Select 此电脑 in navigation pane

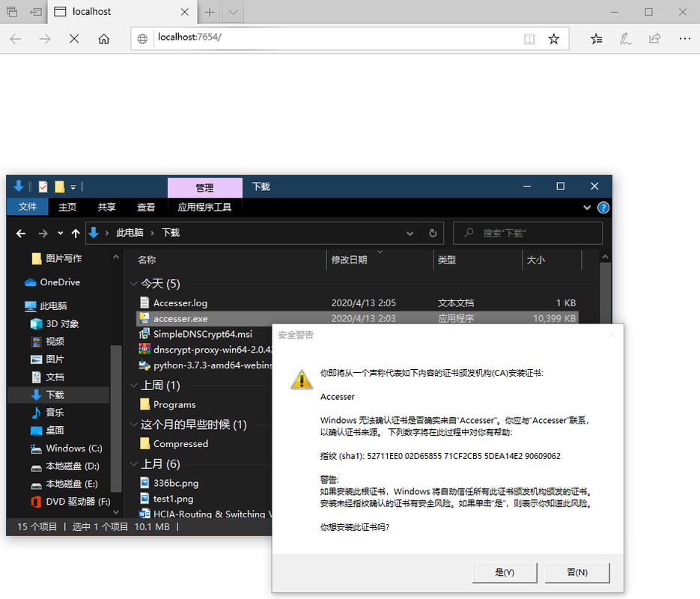tap(46, 305)
